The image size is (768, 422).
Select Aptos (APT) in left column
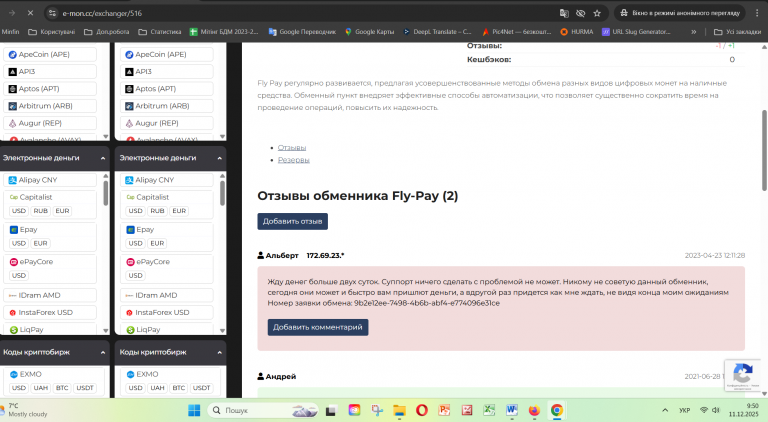(50, 89)
